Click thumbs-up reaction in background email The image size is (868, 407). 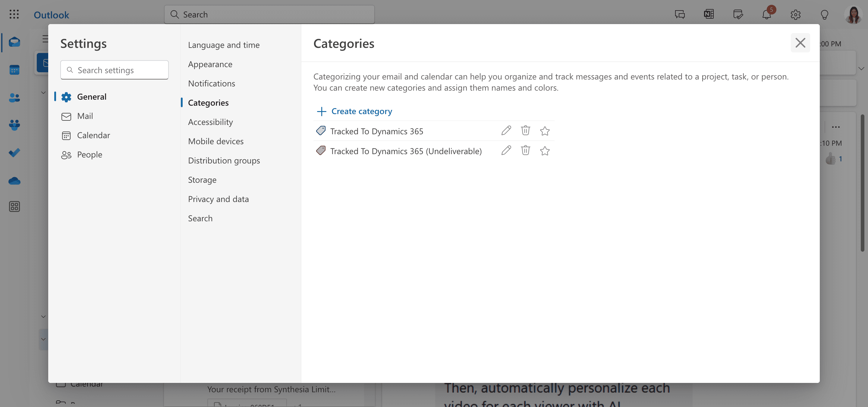click(831, 159)
